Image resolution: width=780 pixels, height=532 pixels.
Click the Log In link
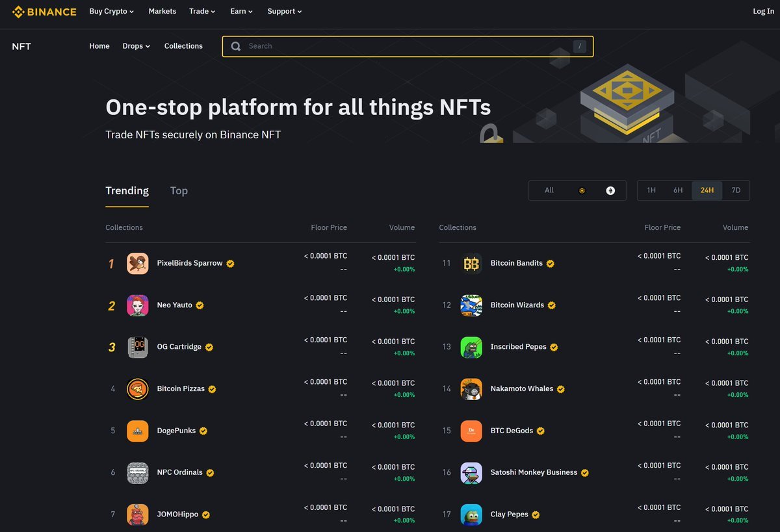763,11
